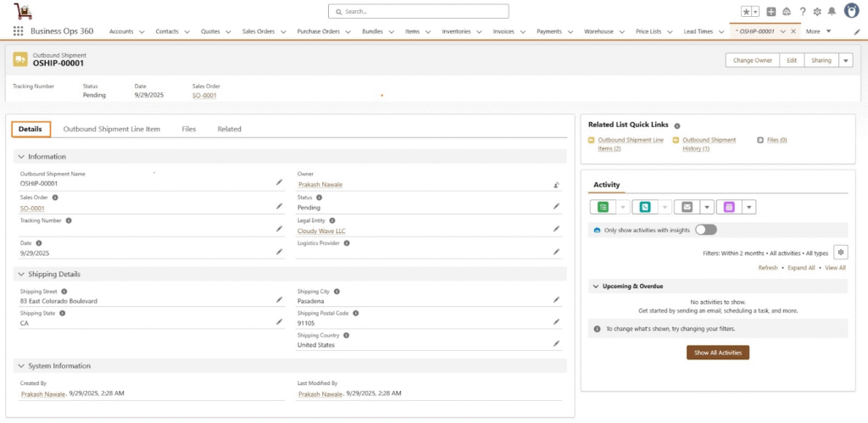Open the Sales Orders tab dropdown arrow
Image resolution: width=868 pixels, height=423 pixels.
pos(283,31)
